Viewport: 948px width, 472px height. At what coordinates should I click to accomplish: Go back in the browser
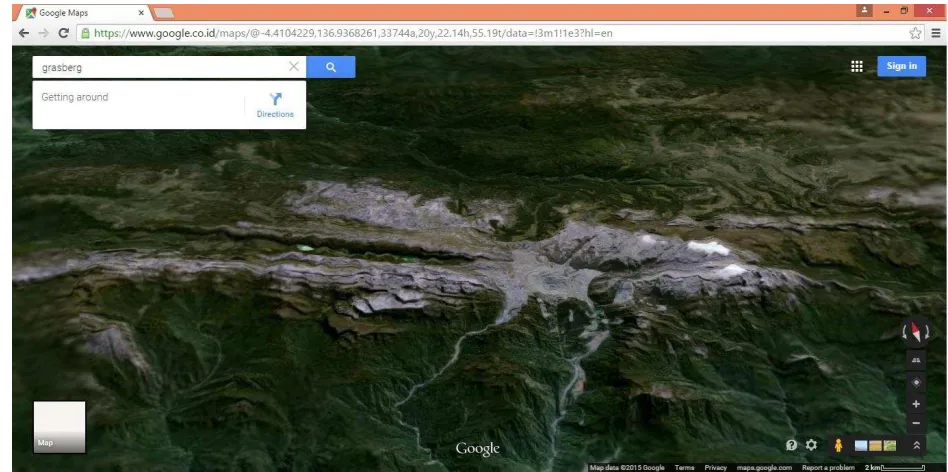[x=24, y=33]
